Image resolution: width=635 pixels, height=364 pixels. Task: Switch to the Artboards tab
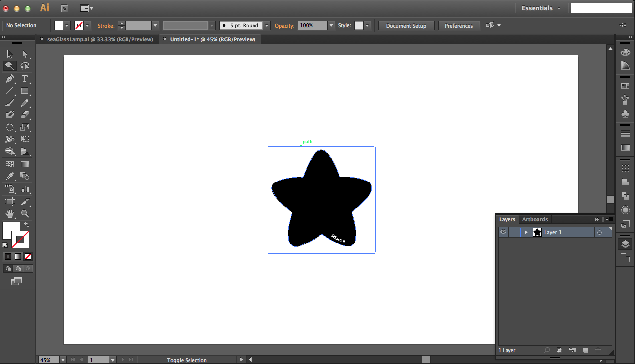click(535, 219)
